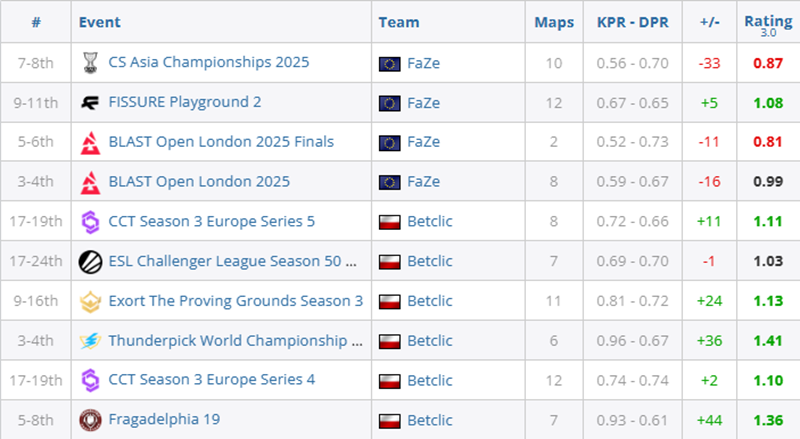
Task: Open the CS Asia Championships 2025 event
Action: pos(208,62)
